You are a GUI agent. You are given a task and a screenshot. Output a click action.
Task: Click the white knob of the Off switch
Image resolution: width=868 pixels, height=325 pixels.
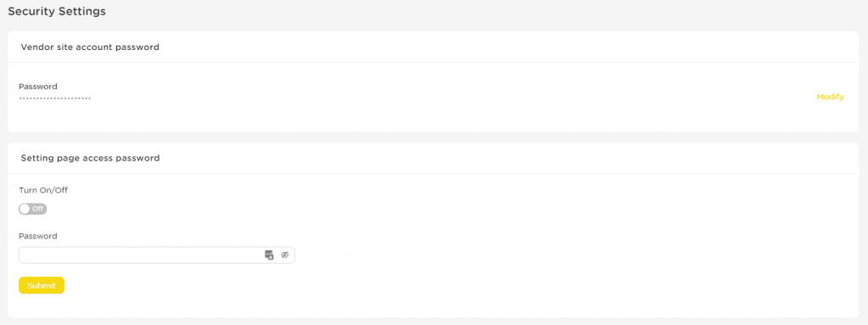point(25,209)
